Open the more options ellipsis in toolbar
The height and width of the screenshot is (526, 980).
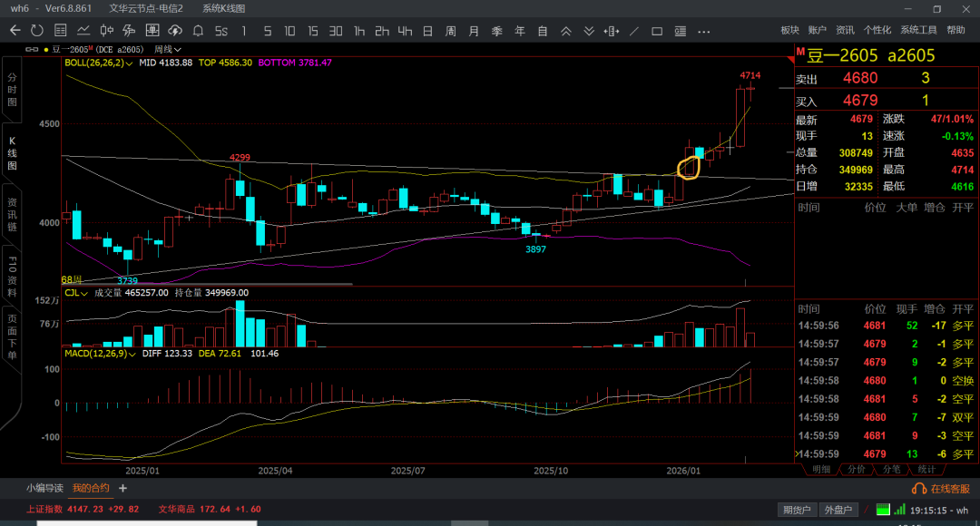click(x=703, y=31)
